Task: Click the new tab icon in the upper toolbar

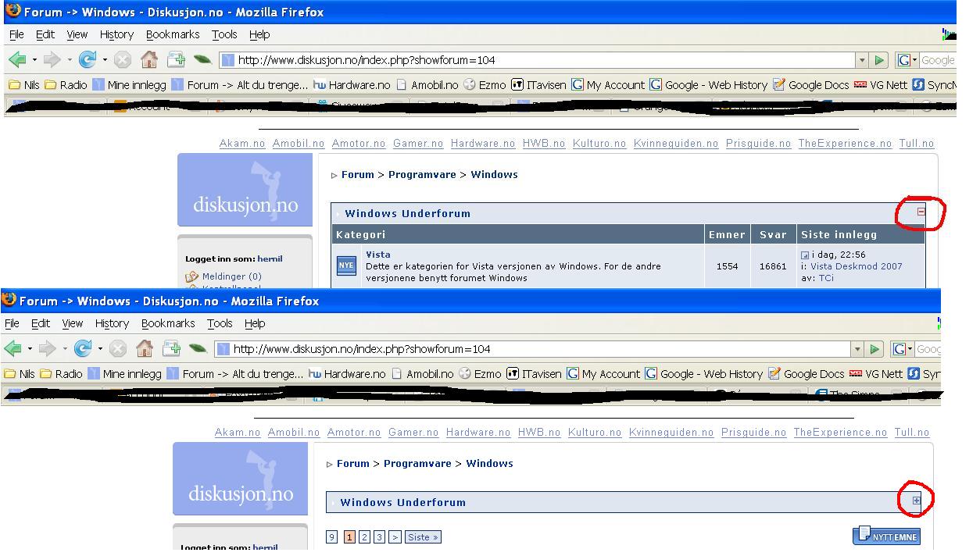Action: coord(176,59)
